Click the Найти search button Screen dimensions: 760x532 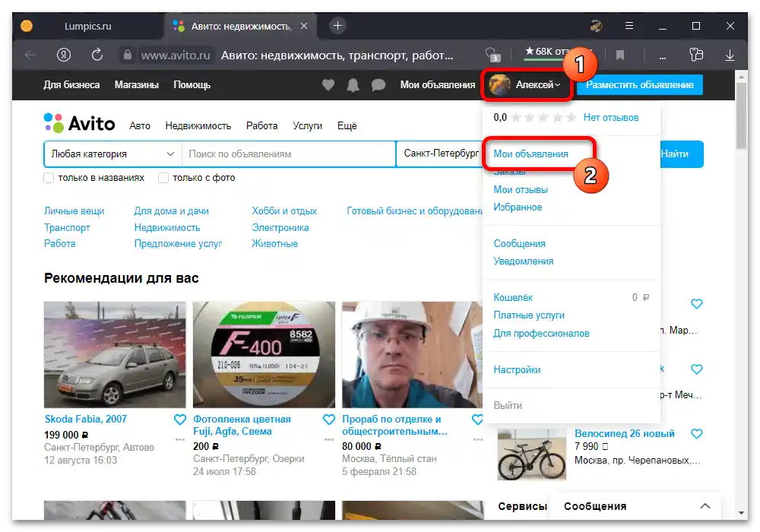tap(681, 154)
